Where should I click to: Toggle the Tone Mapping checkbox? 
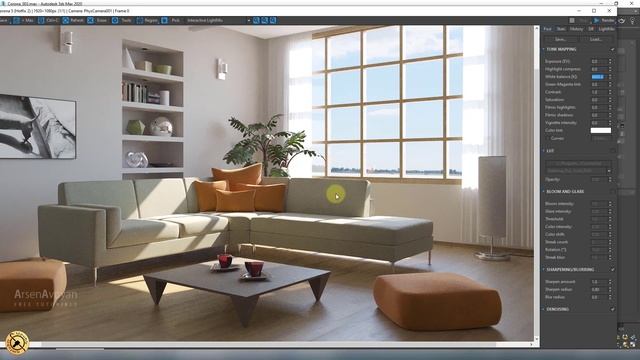pos(612,49)
